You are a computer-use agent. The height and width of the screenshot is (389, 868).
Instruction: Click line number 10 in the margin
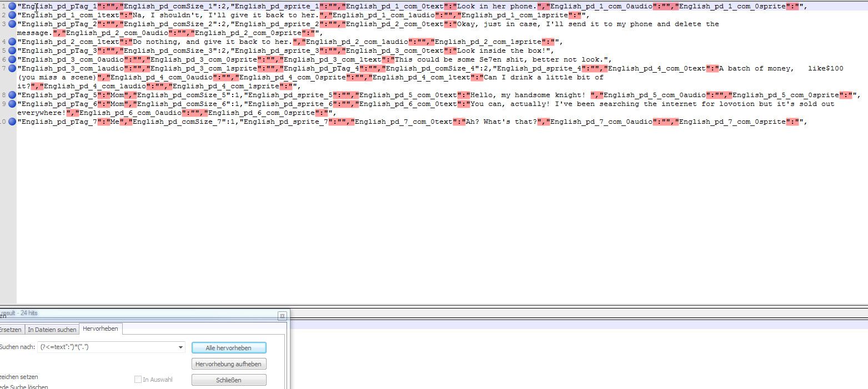click(x=3, y=122)
